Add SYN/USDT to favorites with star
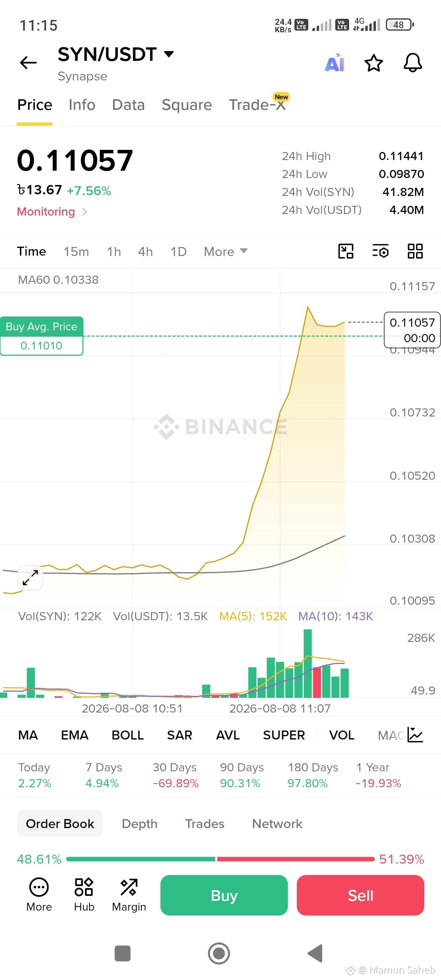 (374, 63)
